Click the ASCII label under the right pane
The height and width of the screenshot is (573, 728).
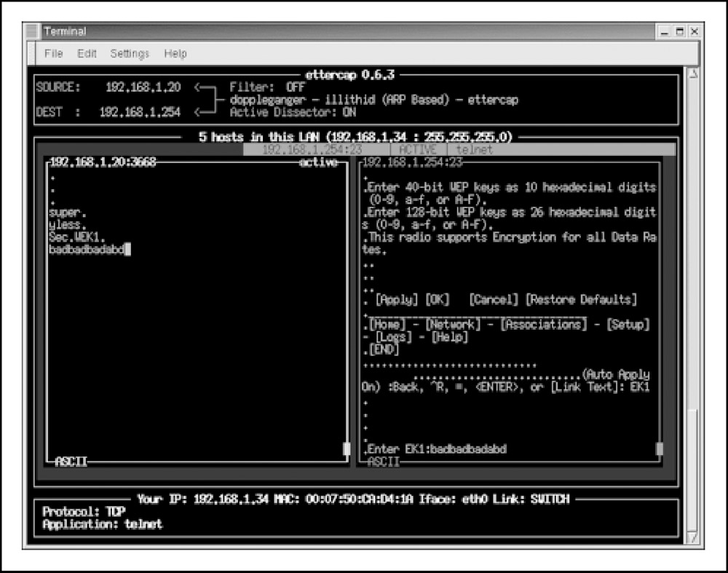click(x=384, y=462)
